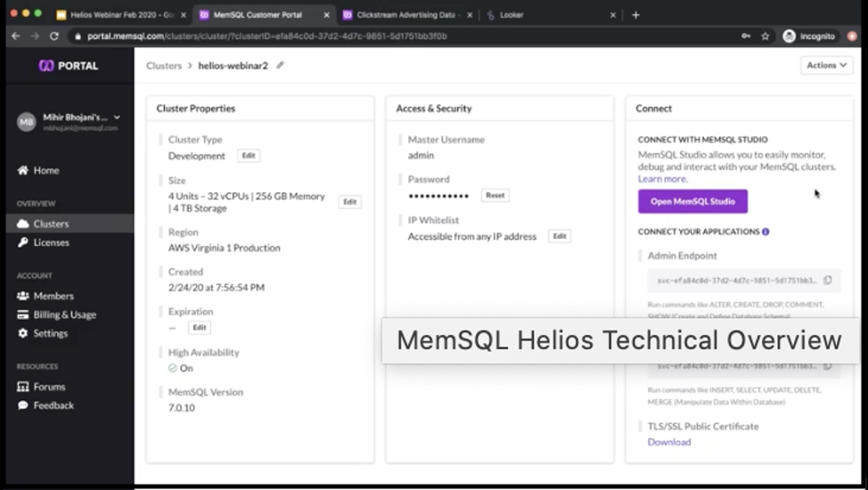868x490 pixels.
Task: Go forward in browser history
Action: pos(35,36)
